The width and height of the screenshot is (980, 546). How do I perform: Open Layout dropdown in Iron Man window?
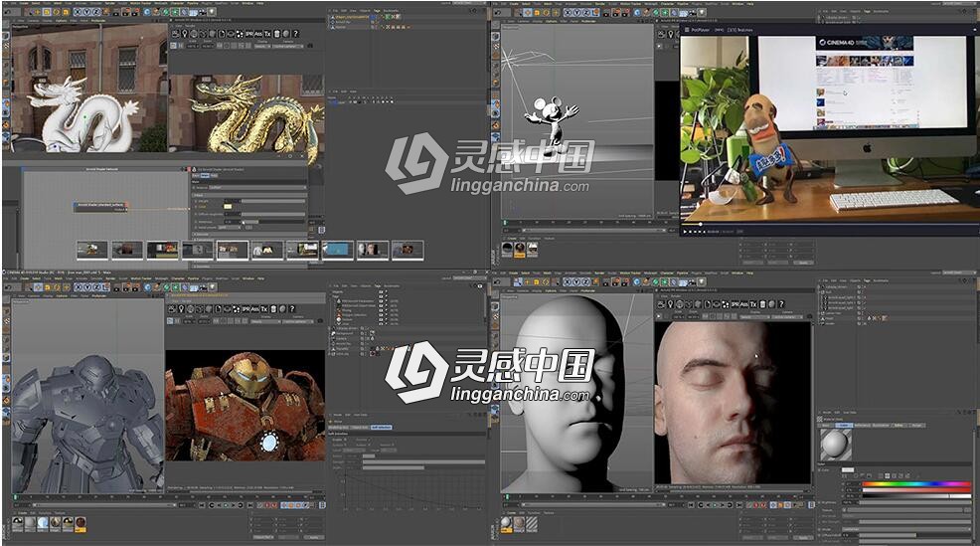click(x=469, y=278)
